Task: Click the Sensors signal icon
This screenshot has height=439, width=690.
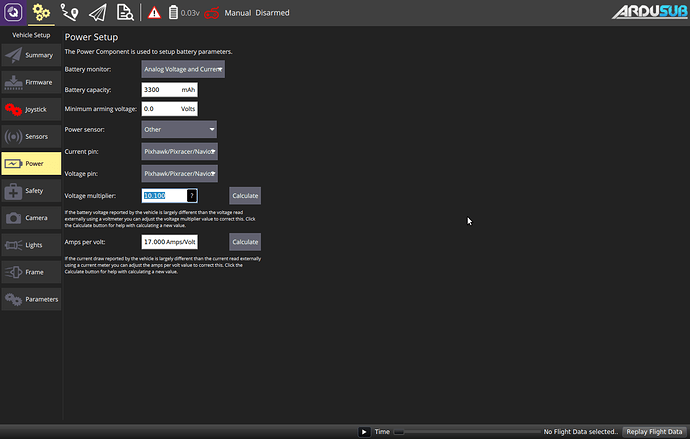Action: tap(13, 136)
